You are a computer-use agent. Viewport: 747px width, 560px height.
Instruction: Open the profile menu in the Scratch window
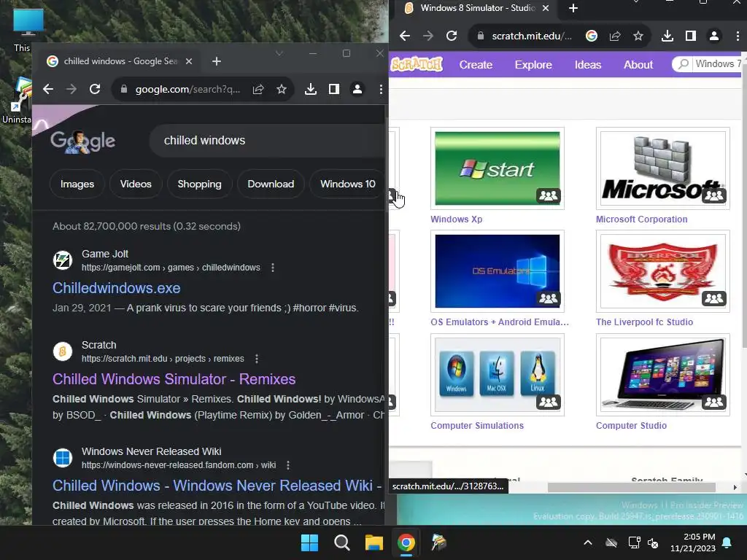tap(714, 36)
